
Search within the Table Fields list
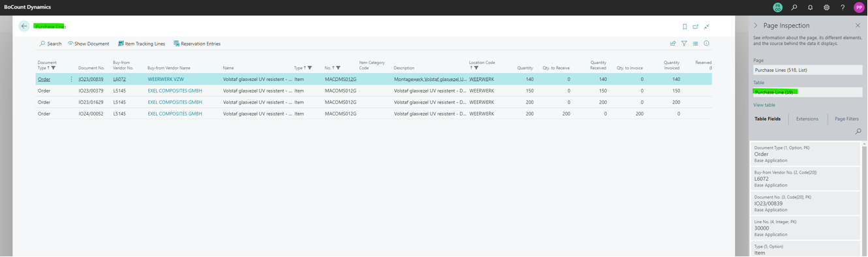click(x=858, y=132)
